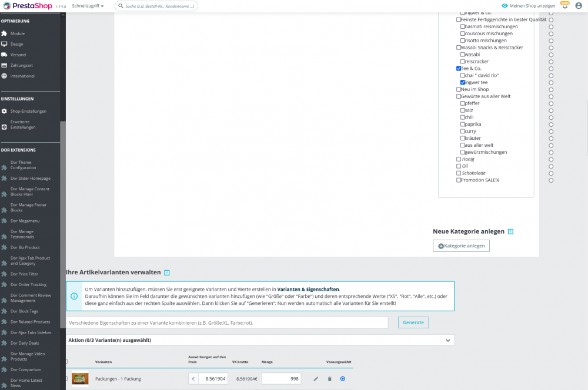Click the Generate button for variants
The image size is (588, 390).
click(x=413, y=322)
